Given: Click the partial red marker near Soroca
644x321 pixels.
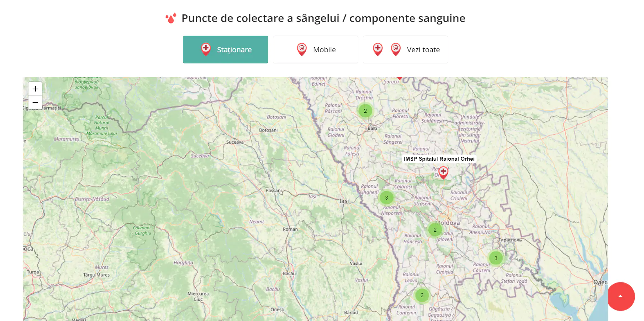Looking at the screenshot, I should click(400, 78).
